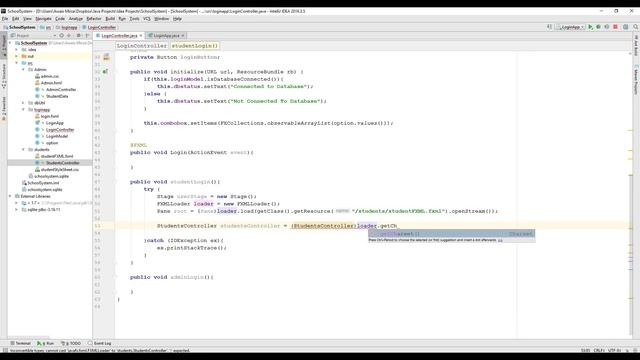The width and height of the screenshot is (640, 360).
Task: Open the Navigate menu
Action: [43, 19]
